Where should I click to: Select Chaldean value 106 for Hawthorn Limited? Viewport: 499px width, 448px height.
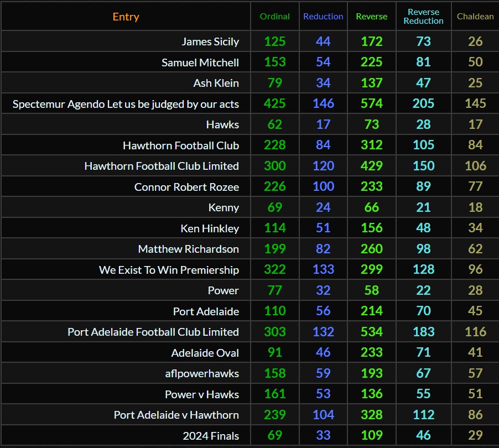(475, 166)
